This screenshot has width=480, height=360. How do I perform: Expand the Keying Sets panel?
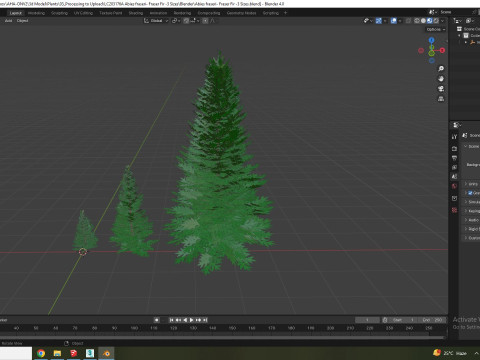pyautogui.click(x=466, y=211)
